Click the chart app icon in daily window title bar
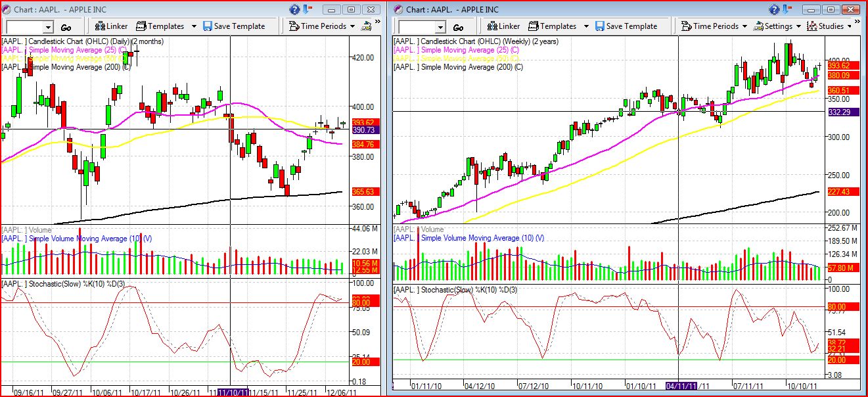This screenshot has width=868, height=397. [7, 9]
